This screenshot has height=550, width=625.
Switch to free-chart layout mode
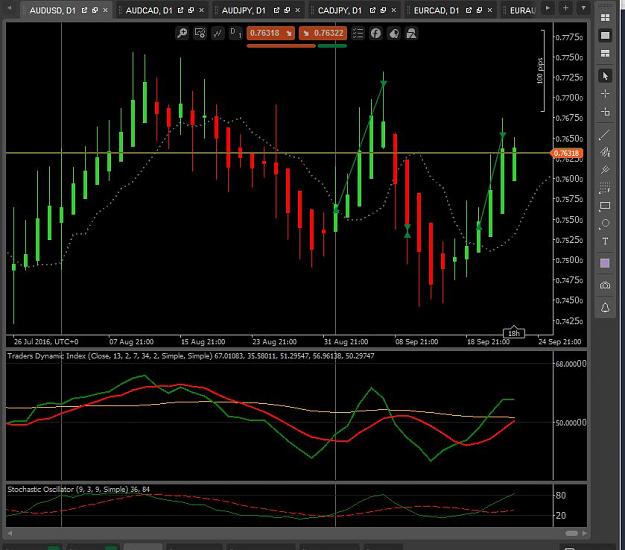click(x=605, y=53)
